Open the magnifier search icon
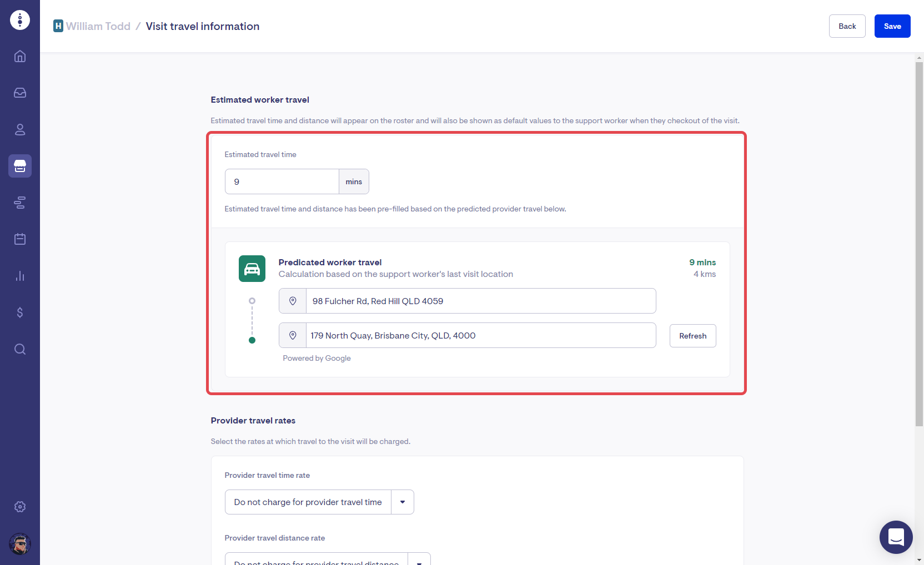Screen dimensions: 924x565 (20, 349)
